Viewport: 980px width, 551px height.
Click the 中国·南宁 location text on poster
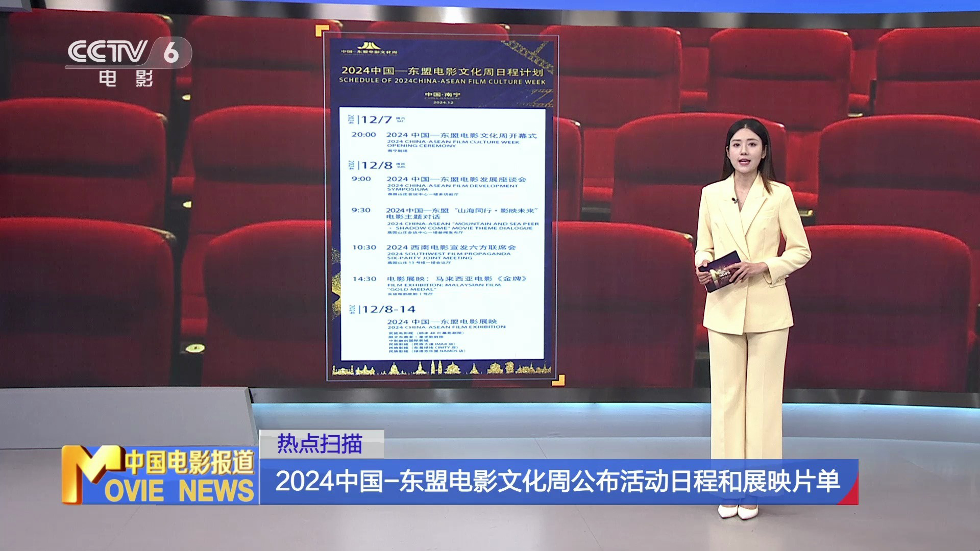coord(443,95)
